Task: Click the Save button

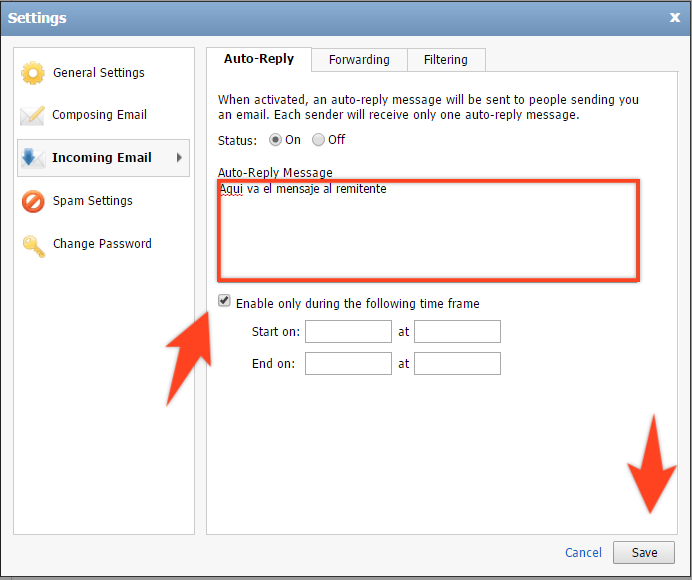Action: 644,552
